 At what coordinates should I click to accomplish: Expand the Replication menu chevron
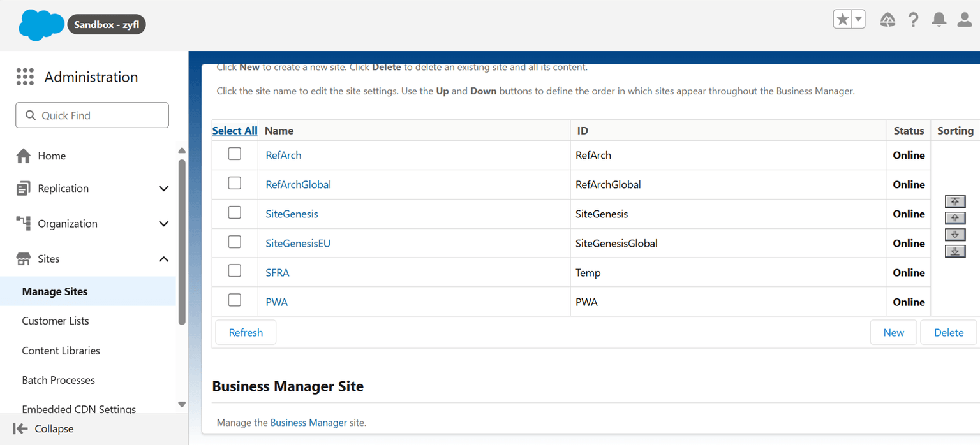[164, 189]
